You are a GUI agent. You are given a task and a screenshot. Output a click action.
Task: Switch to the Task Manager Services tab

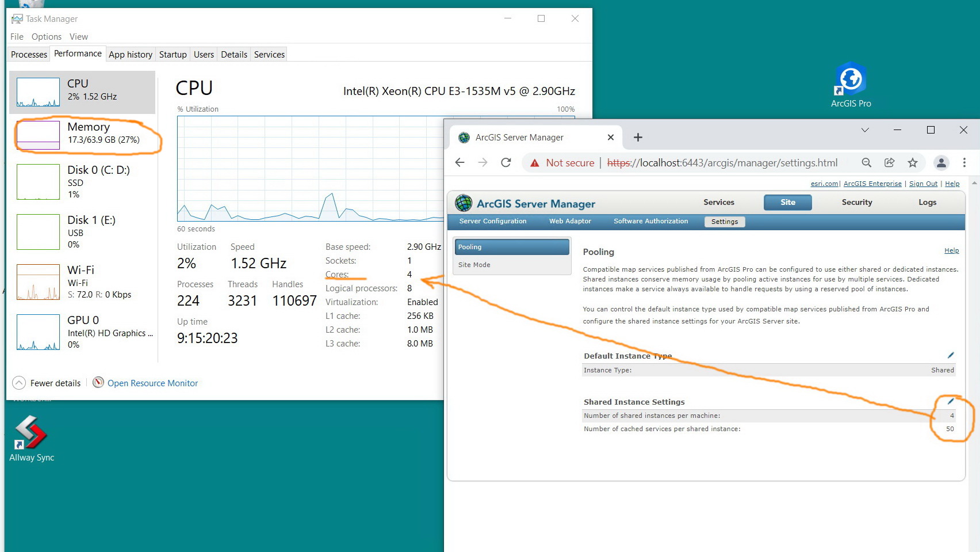coord(269,55)
